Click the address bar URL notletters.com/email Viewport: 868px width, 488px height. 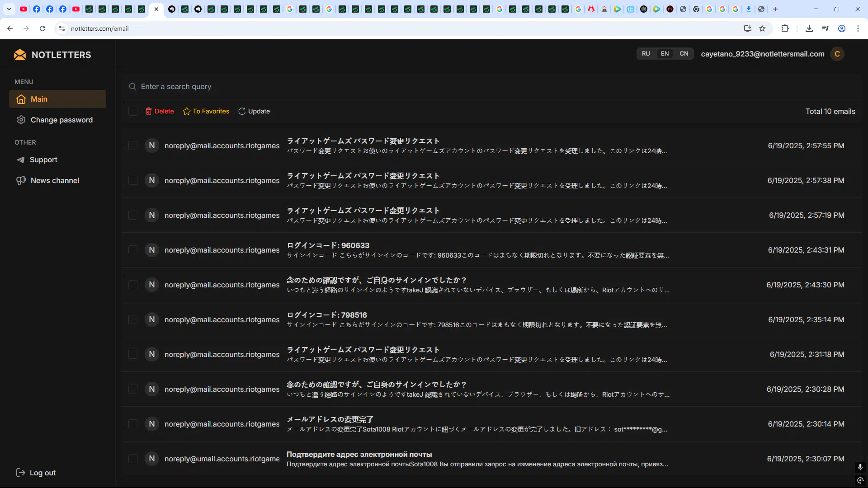coord(100,28)
